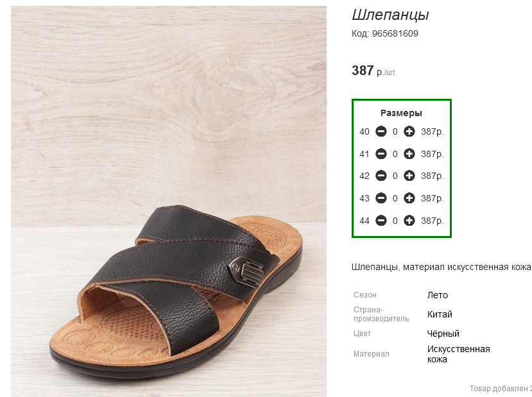Click quantity value for size 40
The image size is (532, 397).
click(395, 131)
